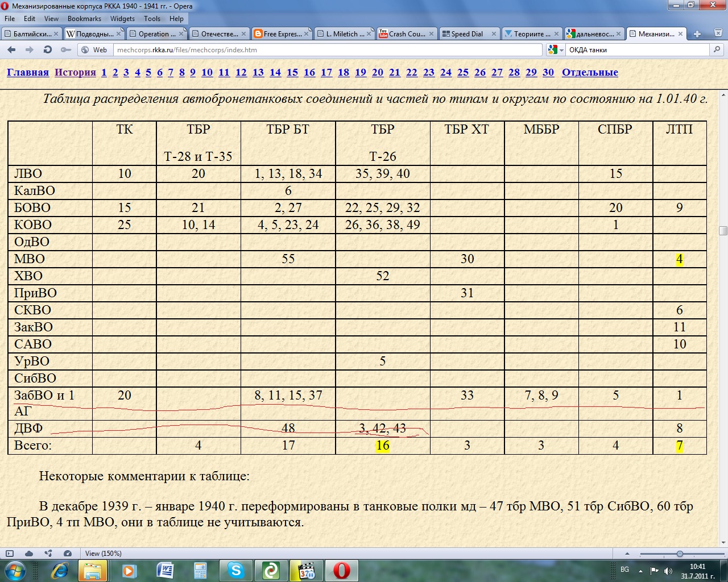Viewport: 728px width, 582px height.
Task: Click the address bar URL field
Action: [x=327, y=50]
